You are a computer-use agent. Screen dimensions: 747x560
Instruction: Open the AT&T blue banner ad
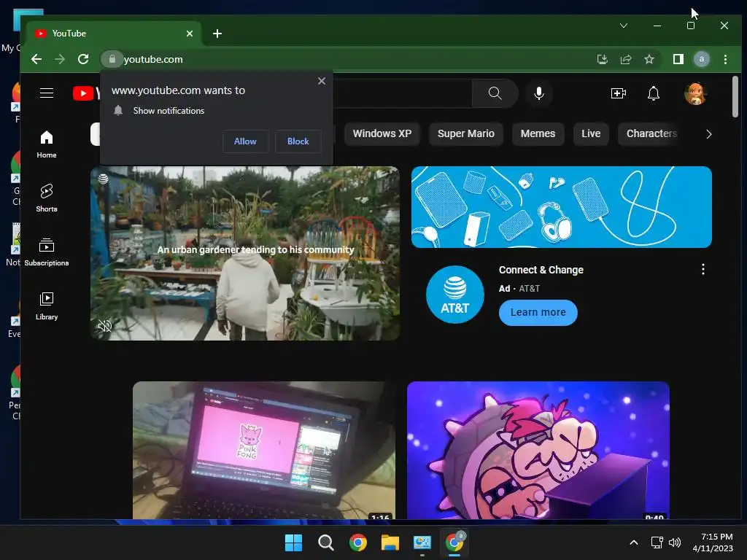[562, 207]
